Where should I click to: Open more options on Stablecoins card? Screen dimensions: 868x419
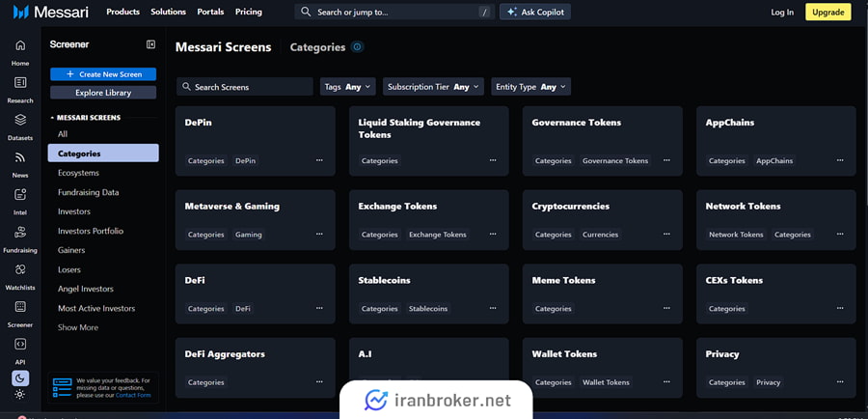[x=493, y=308]
